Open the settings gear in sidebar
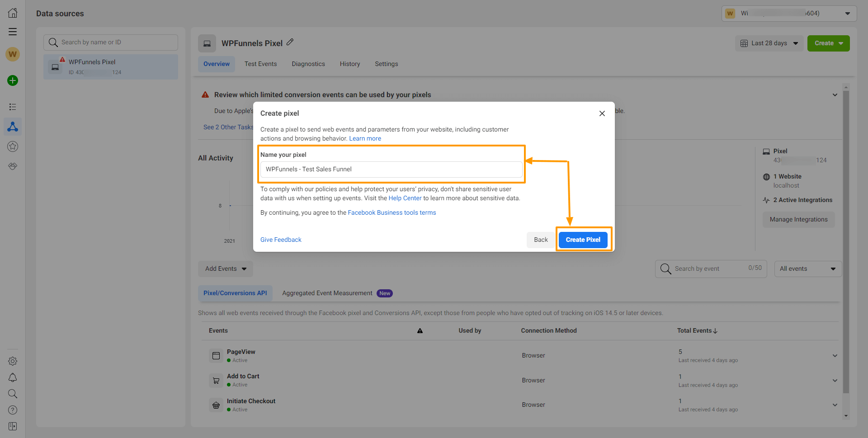868x438 pixels. pos(13,361)
